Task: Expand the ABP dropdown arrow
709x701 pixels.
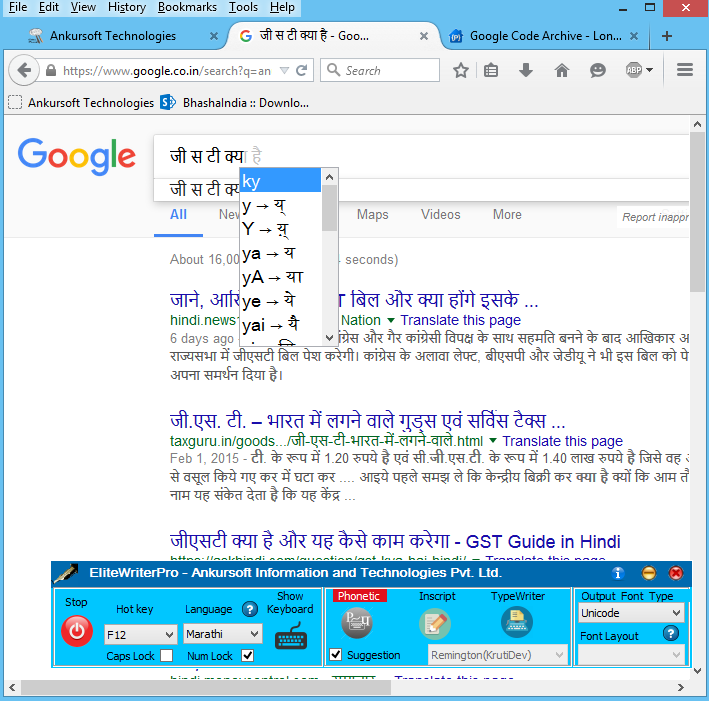Action: pos(649,70)
